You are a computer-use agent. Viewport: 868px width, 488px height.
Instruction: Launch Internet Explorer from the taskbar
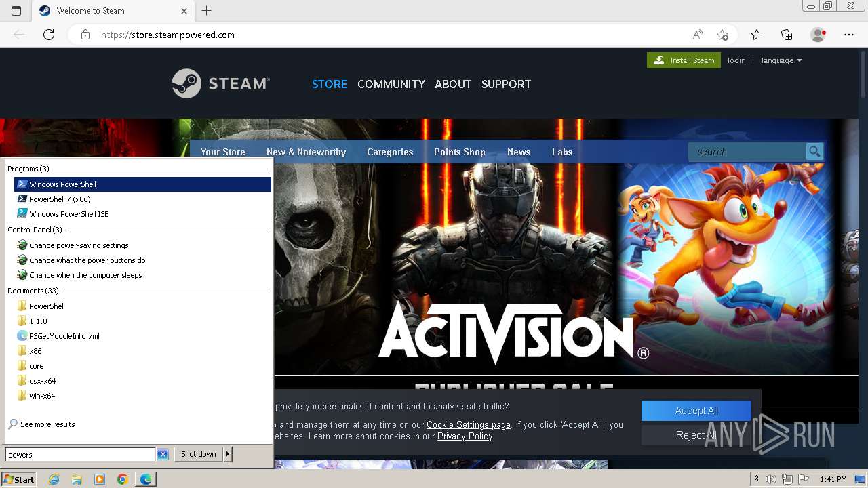(54, 479)
